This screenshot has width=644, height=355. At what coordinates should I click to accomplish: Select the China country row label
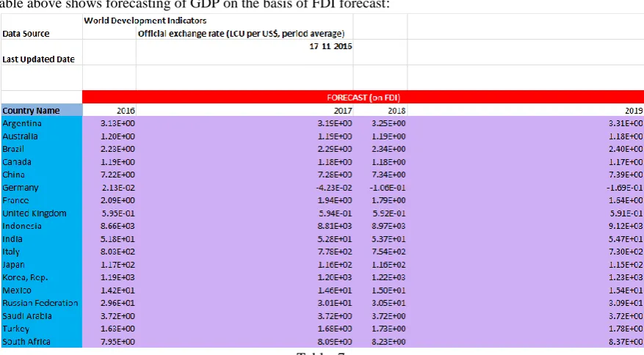pyautogui.click(x=13, y=175)
